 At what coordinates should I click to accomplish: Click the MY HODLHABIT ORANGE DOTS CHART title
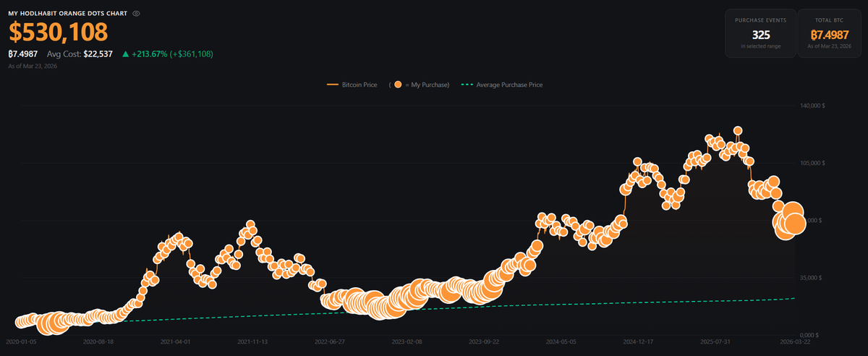(x=69, y=14)
